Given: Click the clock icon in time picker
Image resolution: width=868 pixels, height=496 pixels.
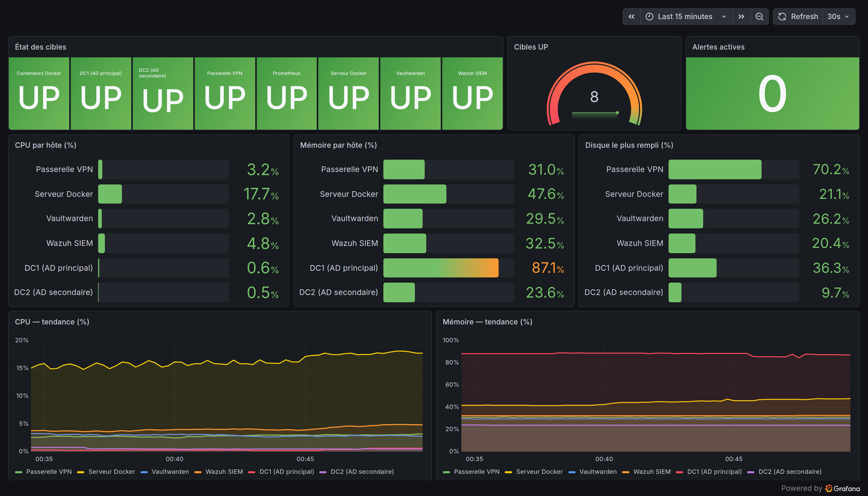Looking at the screenshot, I should pos(649,16).
